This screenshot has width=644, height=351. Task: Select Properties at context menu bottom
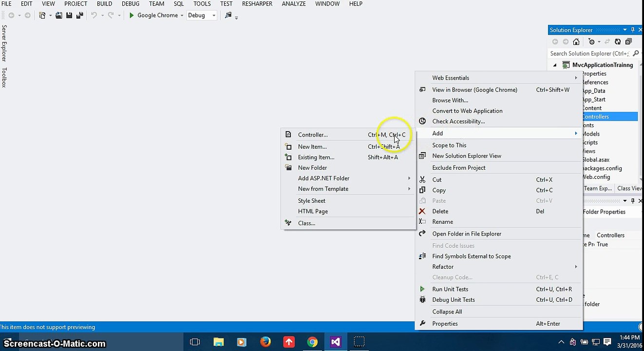[x=499, y=324]
